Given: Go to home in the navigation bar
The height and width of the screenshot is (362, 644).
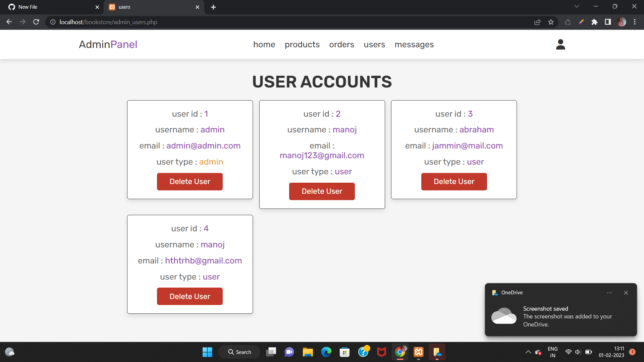Looking at the screenshot, I should pyautogui.click(x=264, y=44).
